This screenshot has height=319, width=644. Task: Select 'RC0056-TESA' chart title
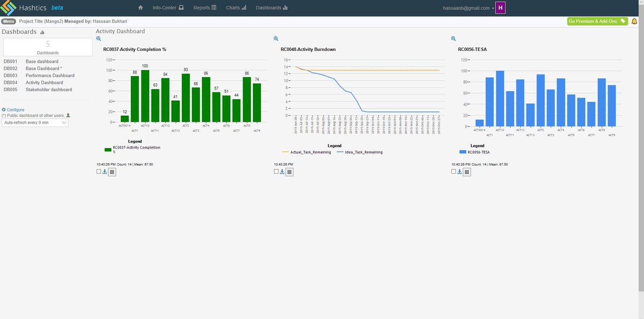[x=473, y=49]
